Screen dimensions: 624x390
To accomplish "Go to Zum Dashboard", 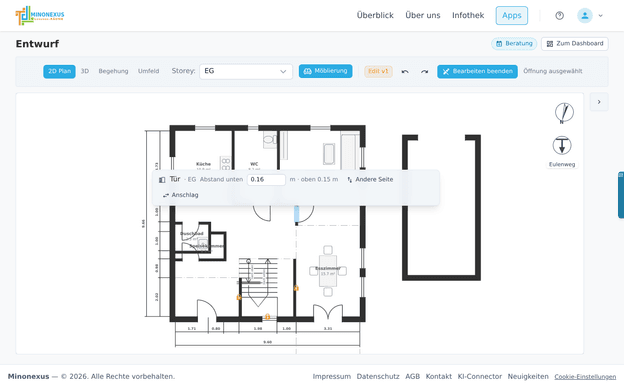I will pyautogui.click(x=575, y=44).
